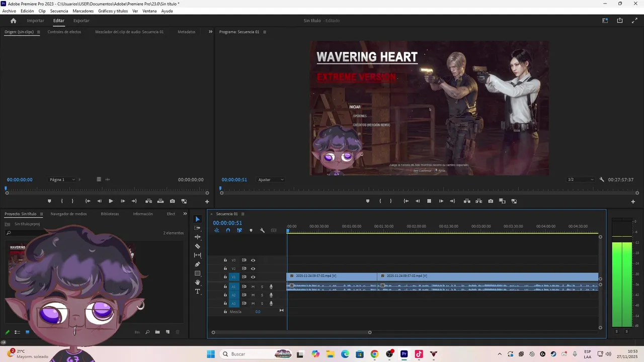Open the Navegador de medios tab
The width and height of the screenshot is (644, 362).
pos(68,214)
